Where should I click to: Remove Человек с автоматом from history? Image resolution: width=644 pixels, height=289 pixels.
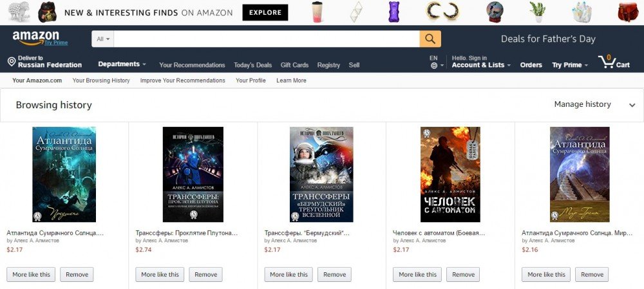(x=463, y=274)
